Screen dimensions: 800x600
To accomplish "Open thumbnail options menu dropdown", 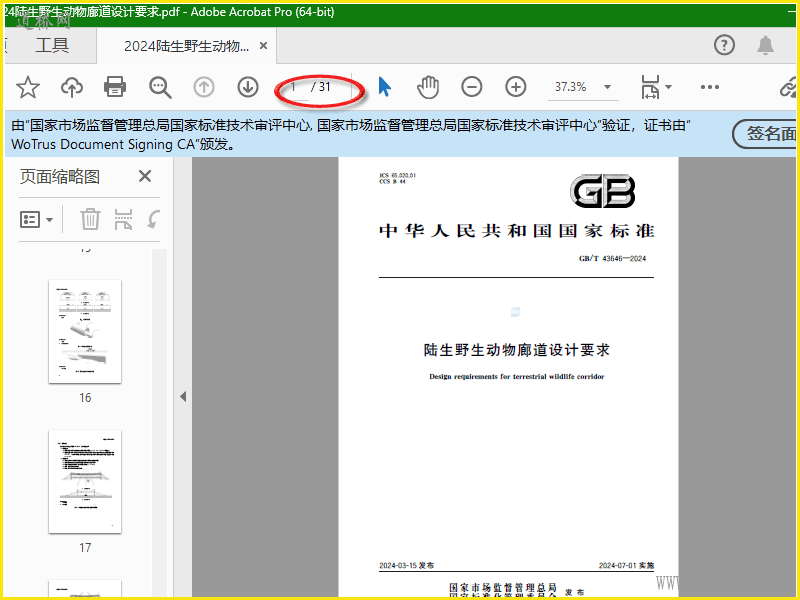I will [x=36, y=220].
